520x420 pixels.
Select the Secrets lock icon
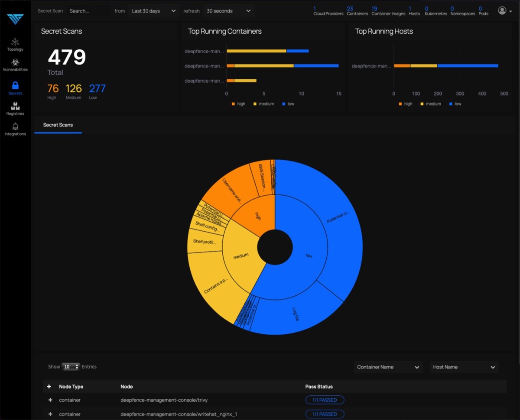pyautogui.click(x=15, y=85)
